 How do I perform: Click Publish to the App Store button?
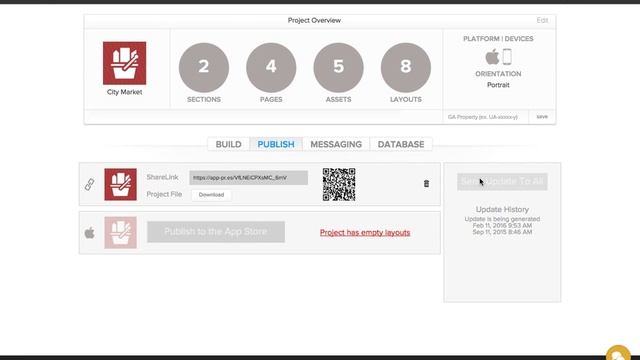(x=216, y=232)
